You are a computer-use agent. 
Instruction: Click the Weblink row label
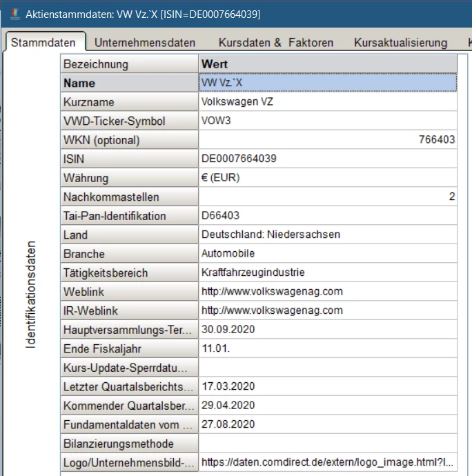pyautogui.click(x=130, y=292)
